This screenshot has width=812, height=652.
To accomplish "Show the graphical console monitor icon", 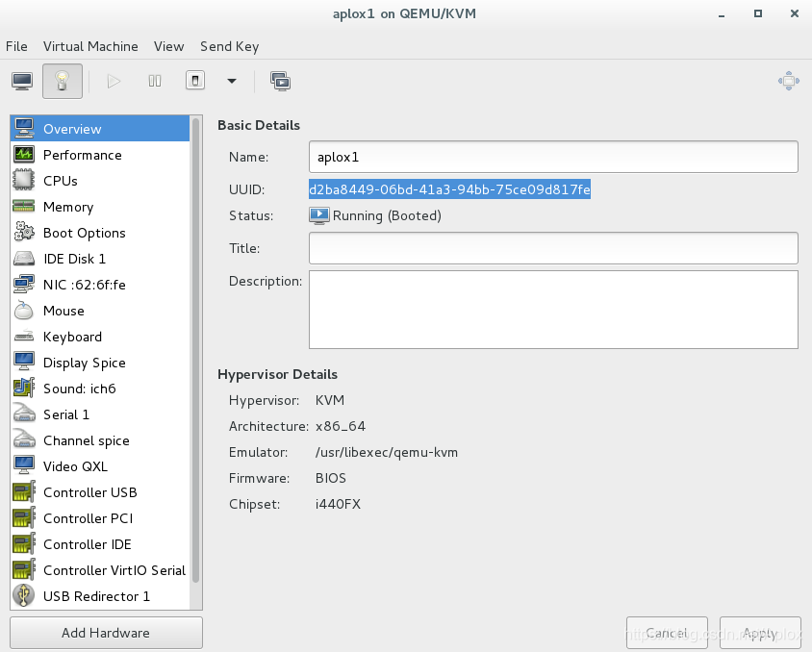I will point(22,81).
